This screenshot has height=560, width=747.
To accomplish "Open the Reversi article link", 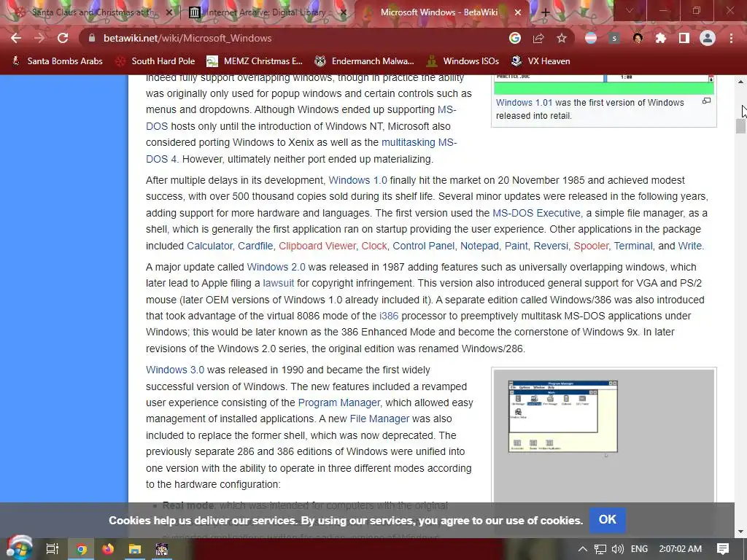I will pos(551,246).
